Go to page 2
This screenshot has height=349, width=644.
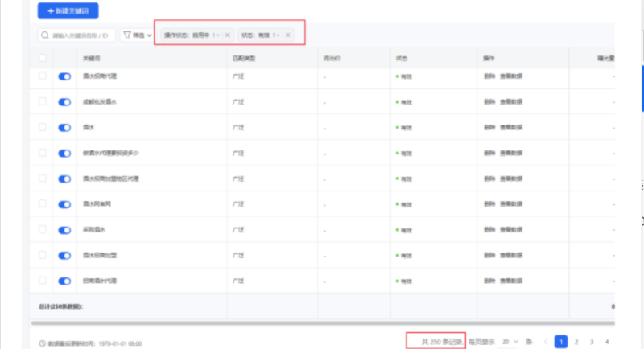pos(576,342)
